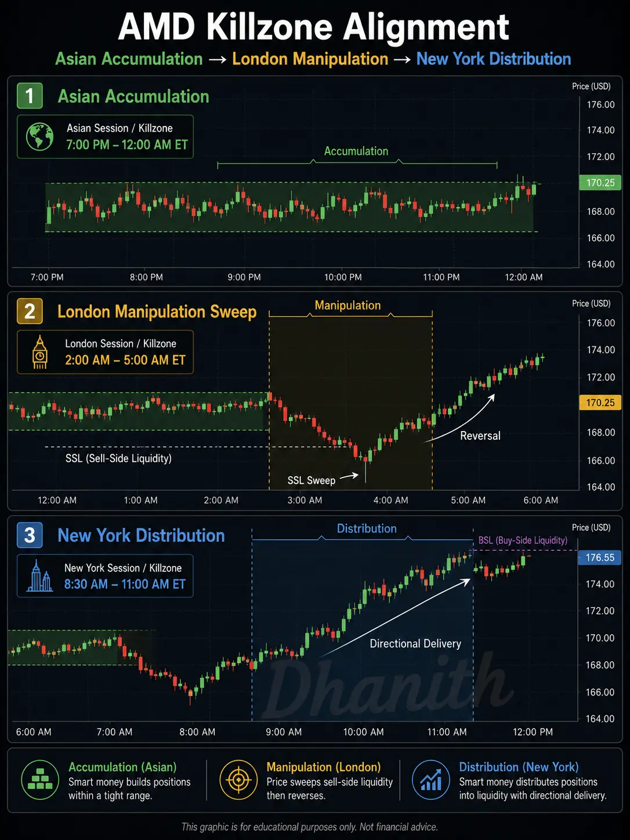Screen dimensions: 630x840
Task: Click the New York skyline buildings icon
Action: [x=39, y=576]
